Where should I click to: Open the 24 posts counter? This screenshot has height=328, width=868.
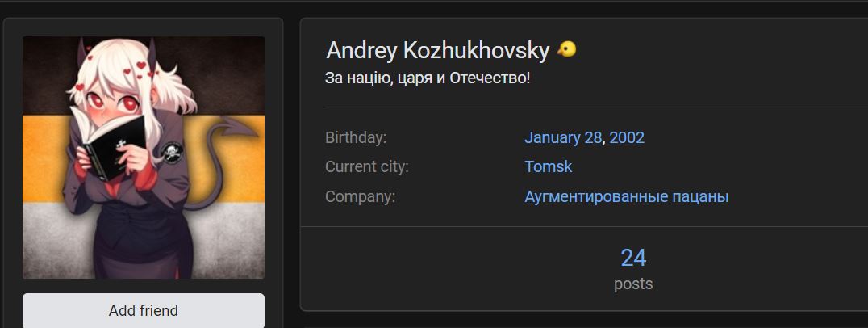[x=633, y=259]
